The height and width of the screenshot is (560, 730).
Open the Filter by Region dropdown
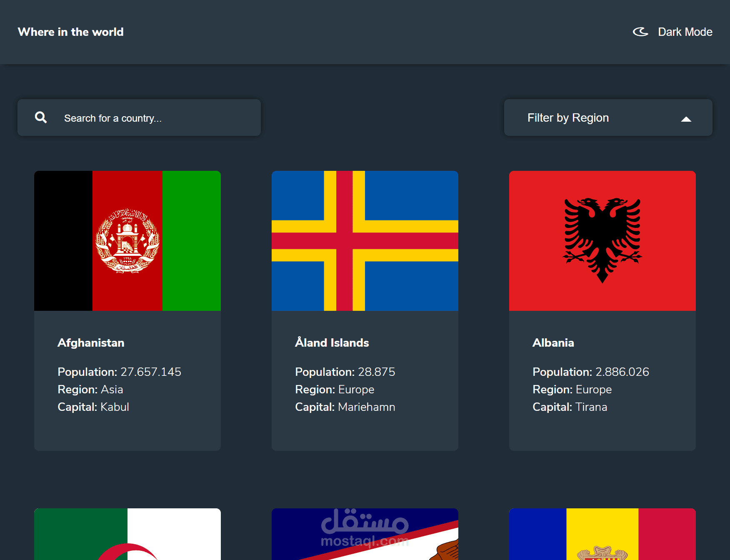[608, 117]
